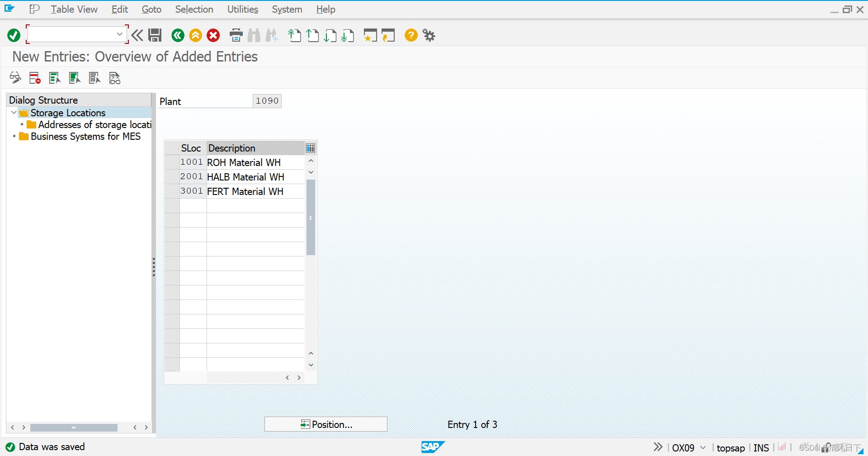Open BC Set field values glasses icon

pyautogui.click(x=115, y=78)
